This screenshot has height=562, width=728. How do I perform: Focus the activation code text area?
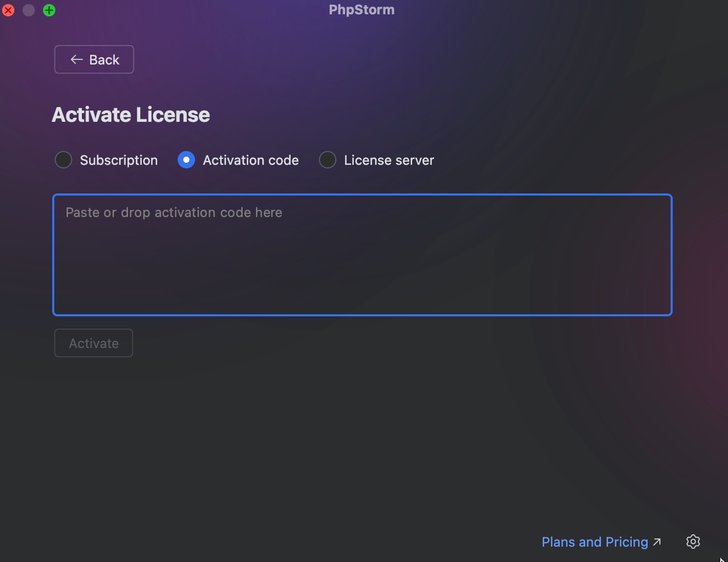click(x=362, y=266)
